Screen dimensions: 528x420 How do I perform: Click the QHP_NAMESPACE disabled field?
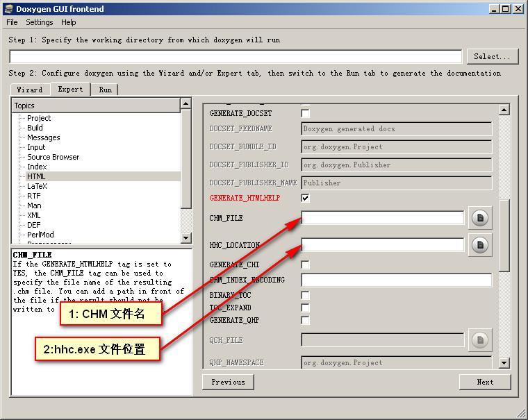tap(396, 363)
